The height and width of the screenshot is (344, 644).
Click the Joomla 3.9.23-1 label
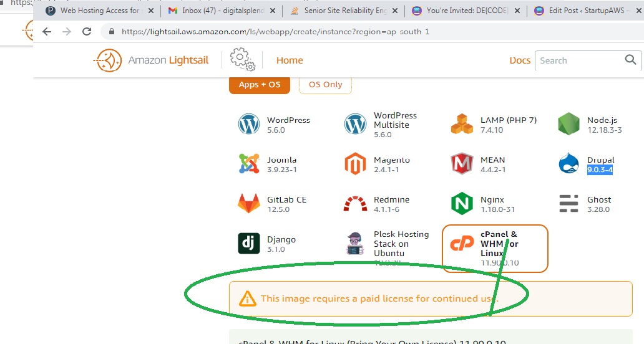282,165
